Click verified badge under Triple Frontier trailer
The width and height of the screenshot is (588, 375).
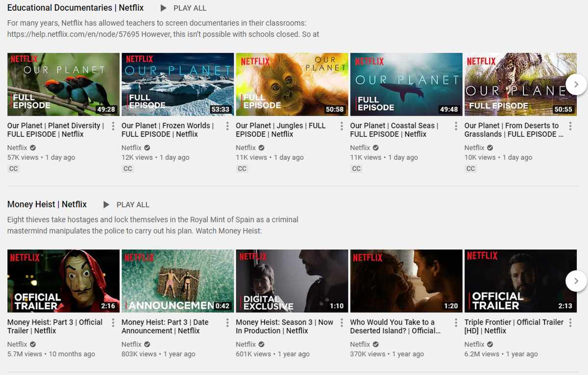[x=490, y=344]
